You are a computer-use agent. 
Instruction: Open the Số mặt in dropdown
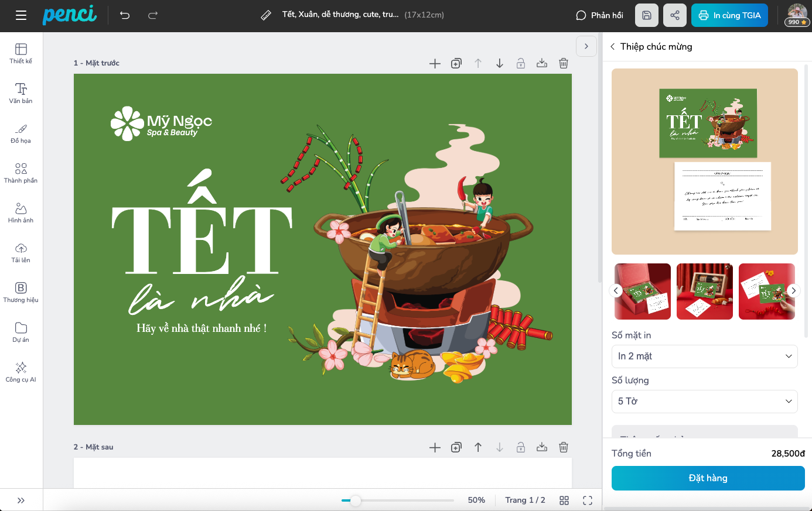(704, 356)
